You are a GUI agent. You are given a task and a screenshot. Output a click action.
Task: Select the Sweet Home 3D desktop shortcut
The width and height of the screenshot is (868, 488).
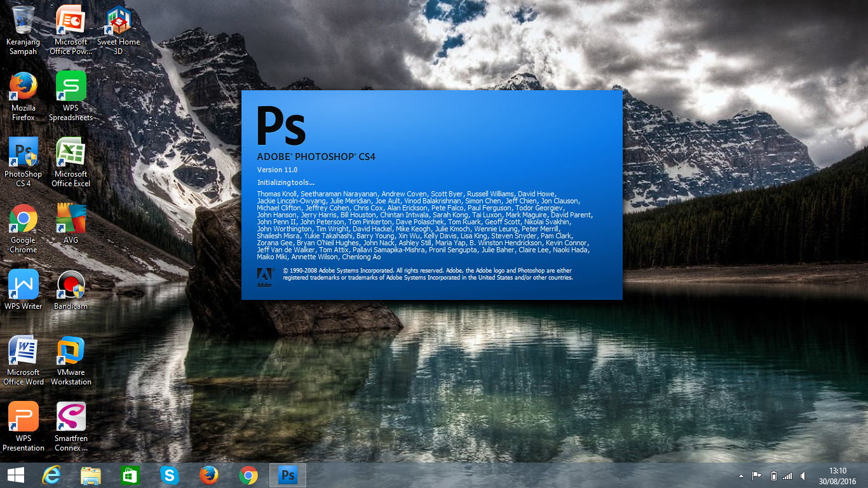pos(118,29)
